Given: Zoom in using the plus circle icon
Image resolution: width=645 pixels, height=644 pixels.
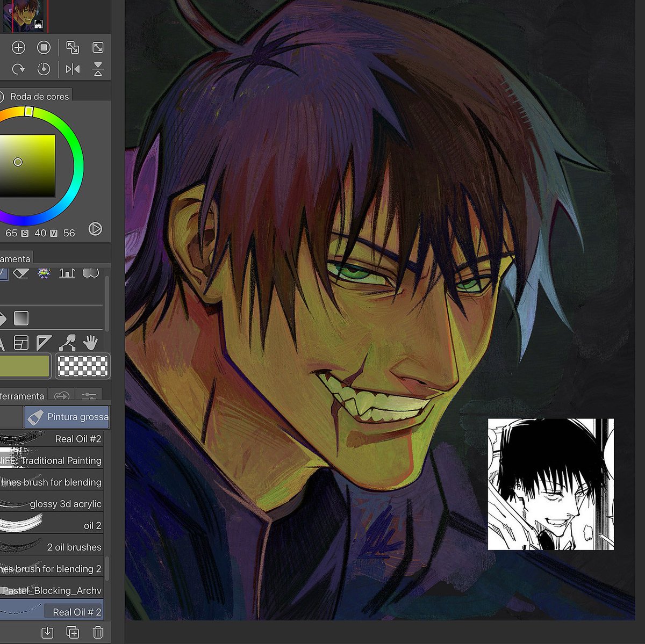Looking at the screenshot, I should pyautogui.click(x=18, y=48).
